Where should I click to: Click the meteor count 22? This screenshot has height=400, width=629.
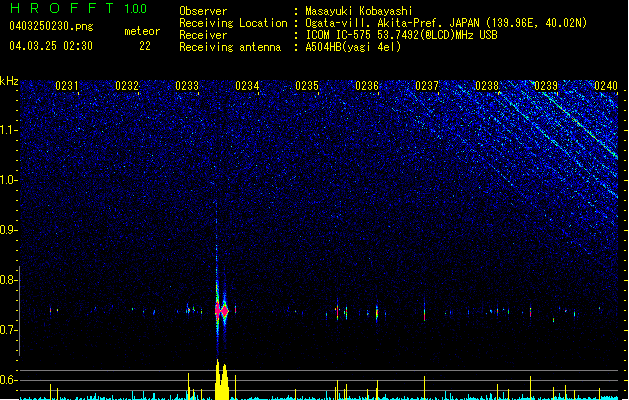(x=145, y=46)
